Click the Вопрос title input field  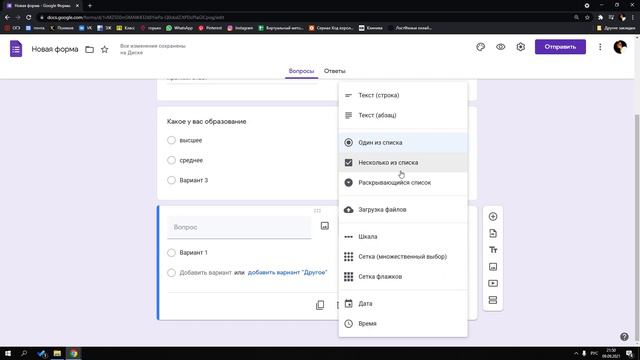239,227
